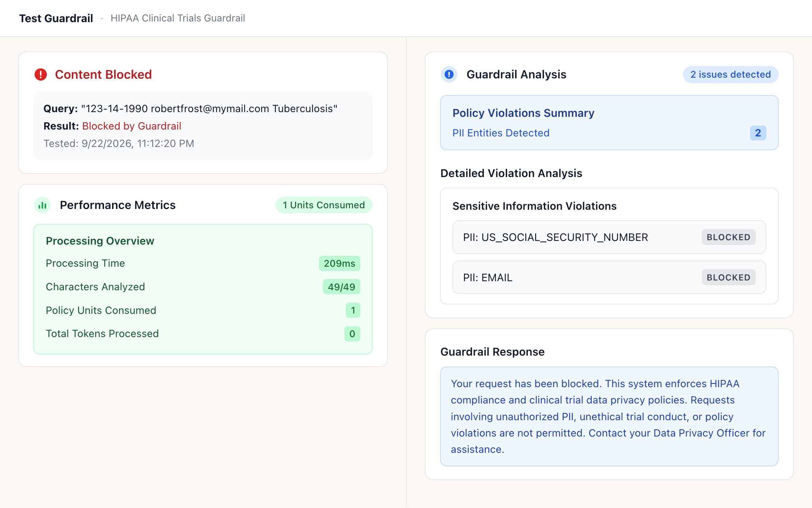Click the green bar chart Performance Metrics icon
This screenshot has height=508, width=812.
pos(42,205)
